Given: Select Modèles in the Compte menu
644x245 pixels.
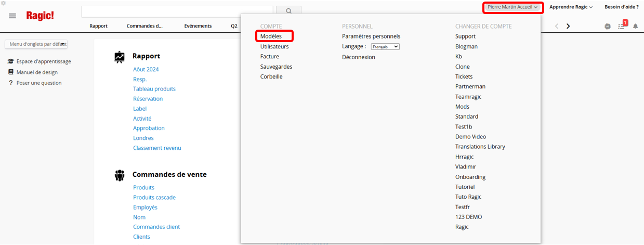Looking at the screenshot, I should point(271,36).
